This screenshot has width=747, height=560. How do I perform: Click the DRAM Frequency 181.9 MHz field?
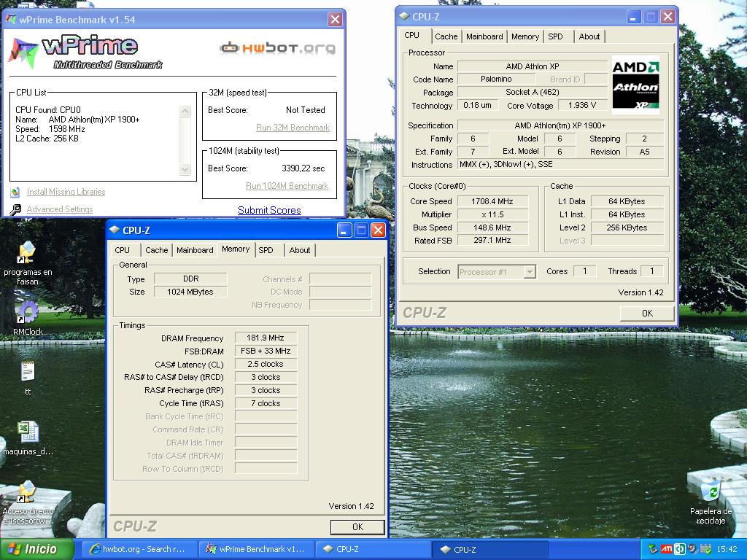[x=266, y=338]
